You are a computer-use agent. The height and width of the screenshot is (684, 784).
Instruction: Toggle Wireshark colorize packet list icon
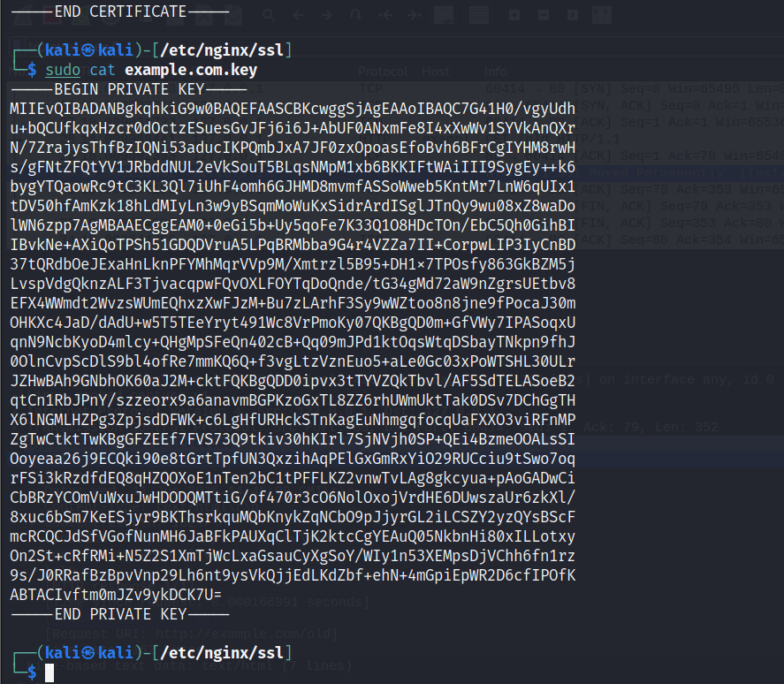(479, 16)
